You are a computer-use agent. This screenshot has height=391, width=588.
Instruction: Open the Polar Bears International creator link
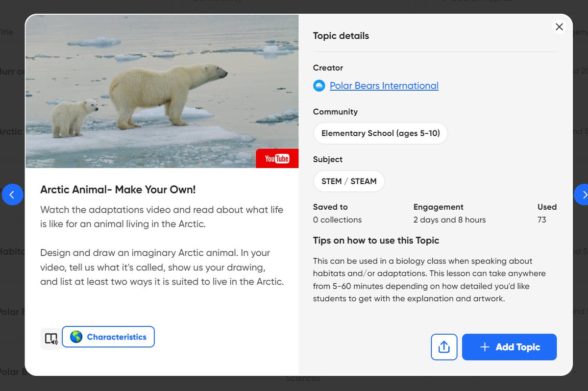click(384, 86)
